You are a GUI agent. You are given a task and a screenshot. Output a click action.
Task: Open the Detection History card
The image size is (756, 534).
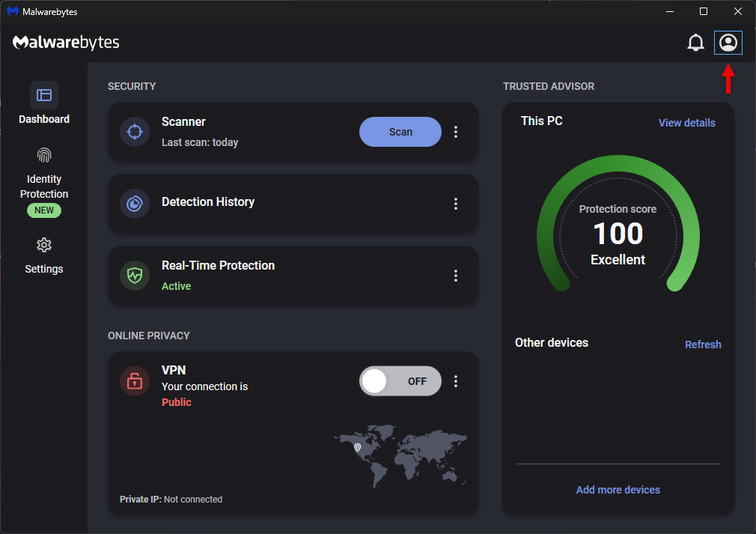tap(293, 204)
